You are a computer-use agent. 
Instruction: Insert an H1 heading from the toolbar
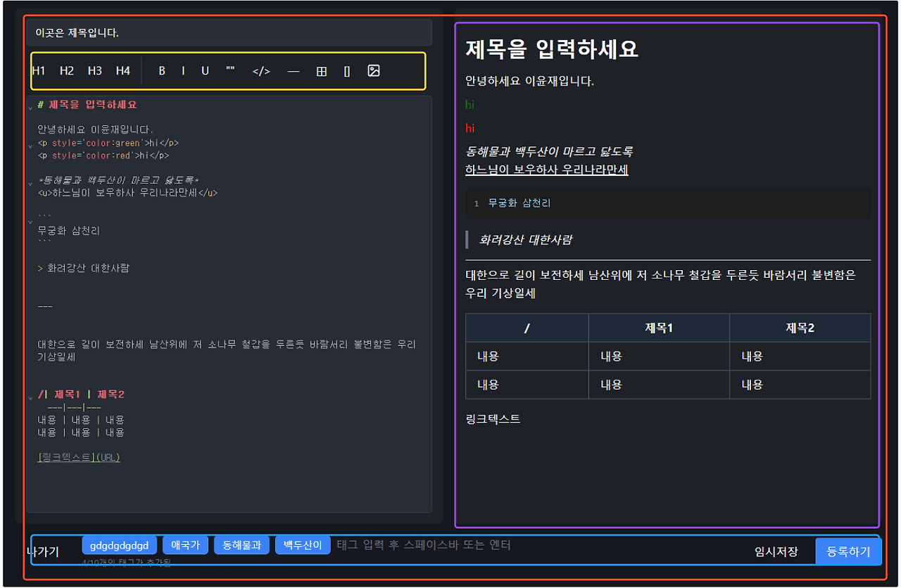39,70
